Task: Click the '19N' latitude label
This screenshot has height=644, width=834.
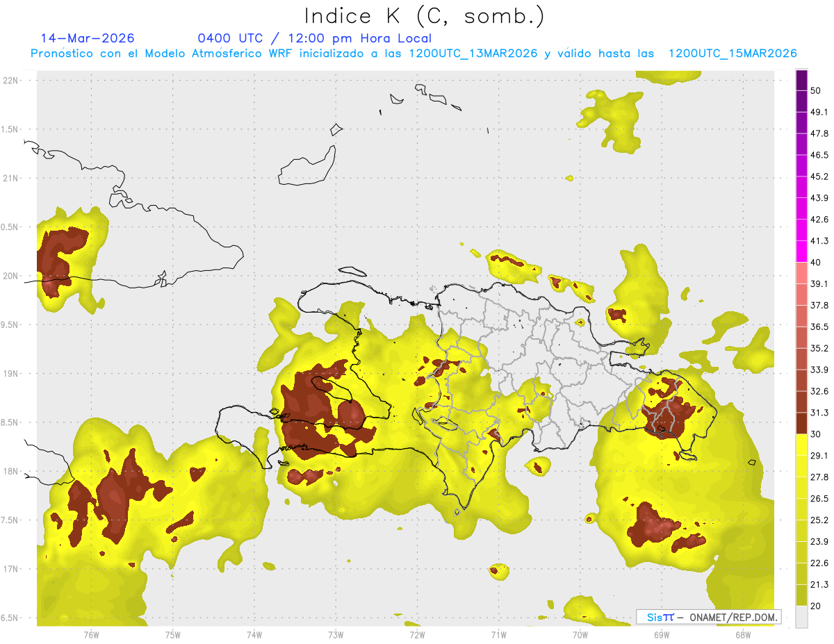Action: tap(11, 374)
